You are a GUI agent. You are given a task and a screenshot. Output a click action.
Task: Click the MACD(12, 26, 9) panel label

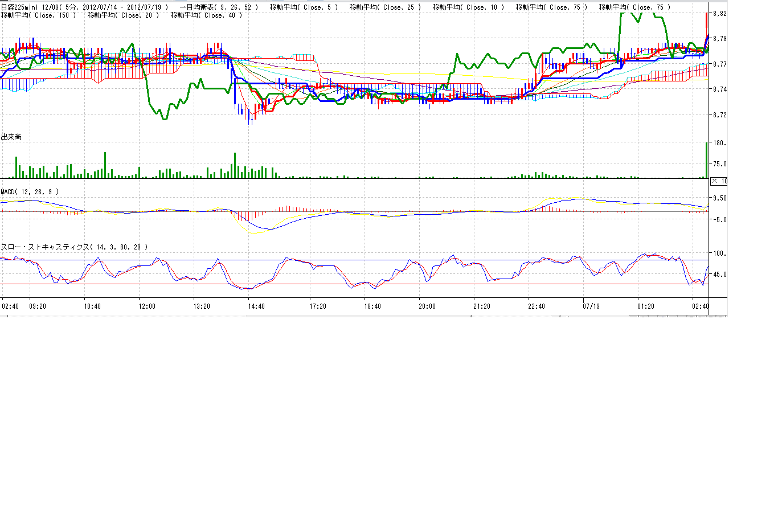[x=30, y=192]
